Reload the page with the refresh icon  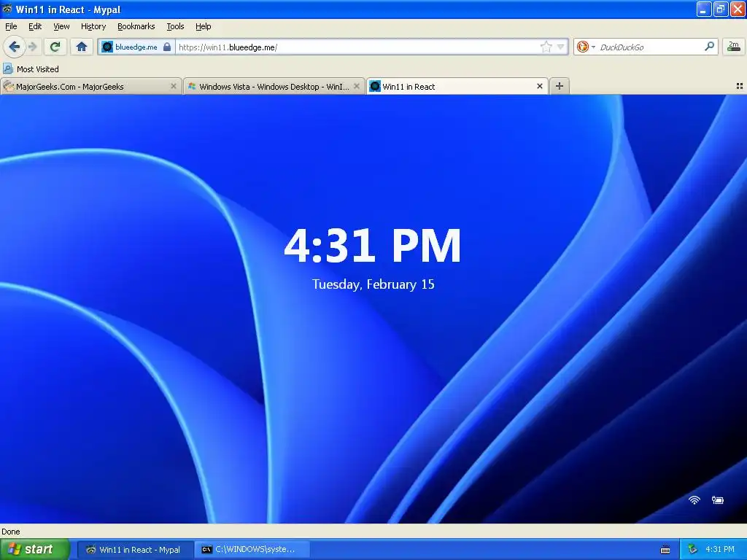click(x=55, y=47)
